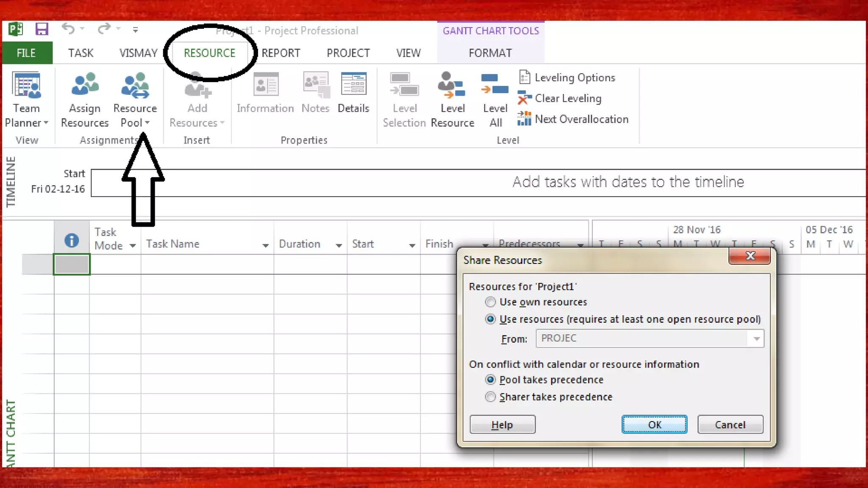Click the Save icon in title bar

42,29
